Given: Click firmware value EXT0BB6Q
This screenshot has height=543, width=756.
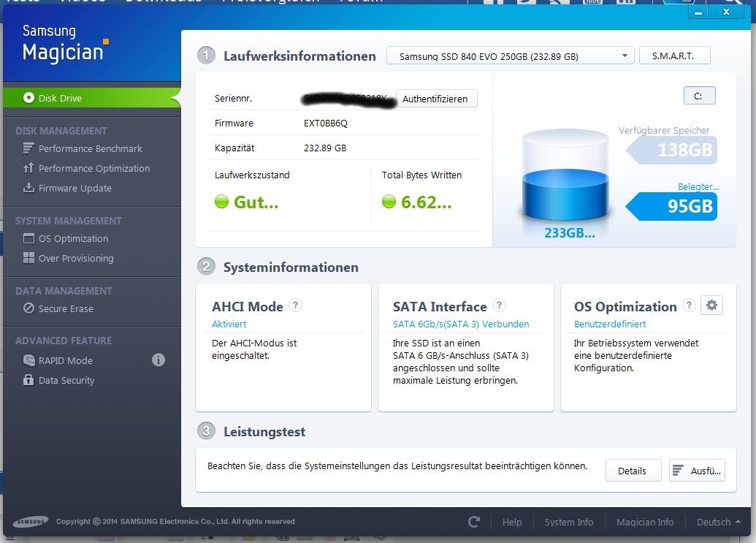Looking at the screenshot, I should [x=326, y=124].
